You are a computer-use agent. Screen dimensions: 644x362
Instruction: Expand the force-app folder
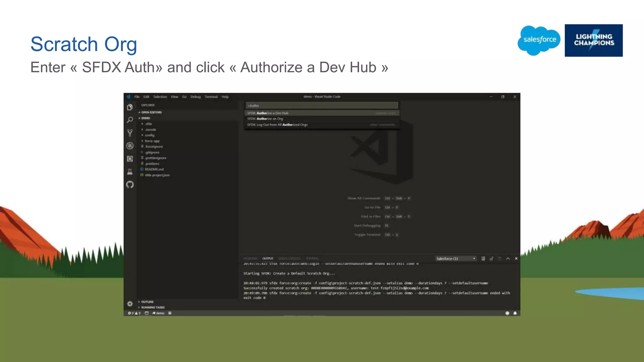point(188,141)
